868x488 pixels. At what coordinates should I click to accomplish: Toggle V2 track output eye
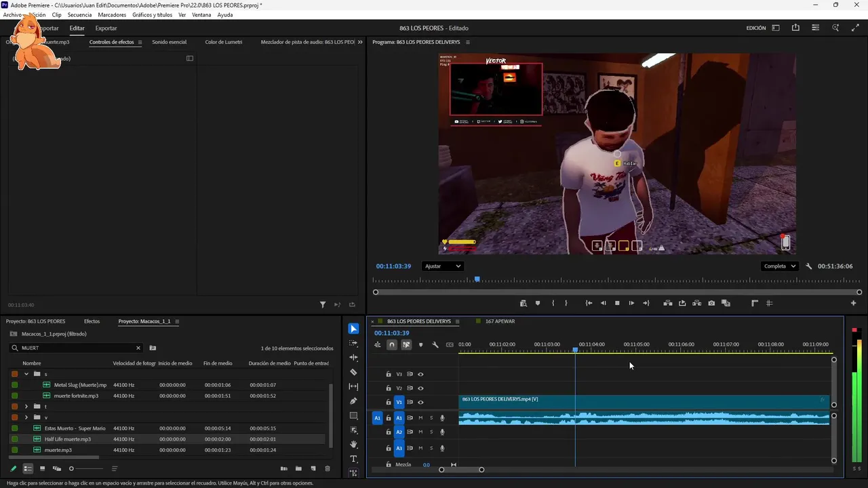coord(420,388)
